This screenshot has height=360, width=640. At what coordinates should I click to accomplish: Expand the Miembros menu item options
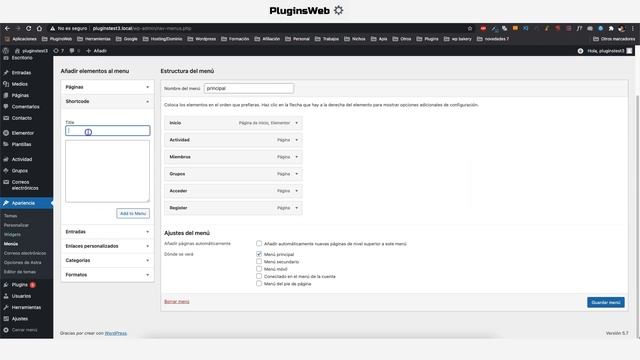click(x=297, y=157)
